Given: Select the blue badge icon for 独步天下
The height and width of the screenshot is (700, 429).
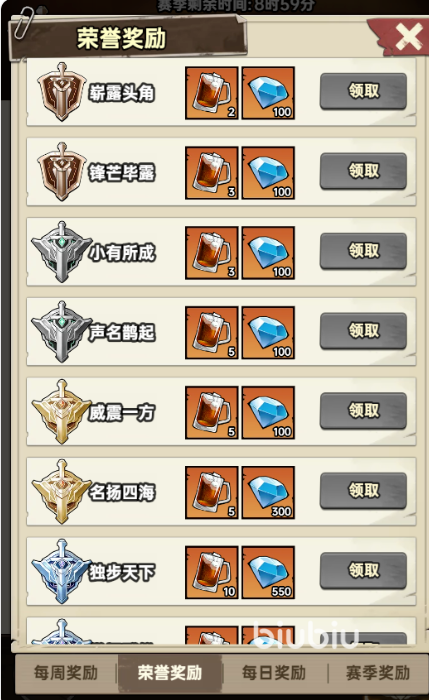Looking at the screenshot, I should [62, 571].
